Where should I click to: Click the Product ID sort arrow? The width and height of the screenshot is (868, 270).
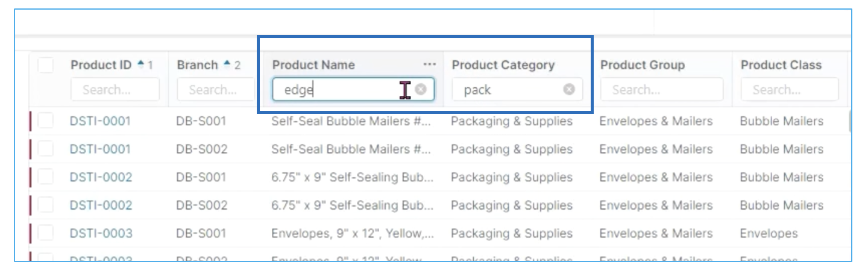click(141, 63)
